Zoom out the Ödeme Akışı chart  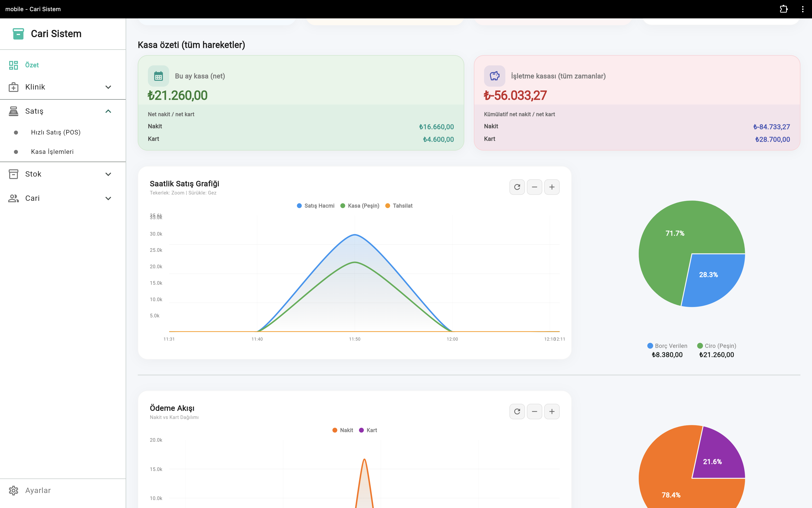pyautogui.click(x=535, y=411)
